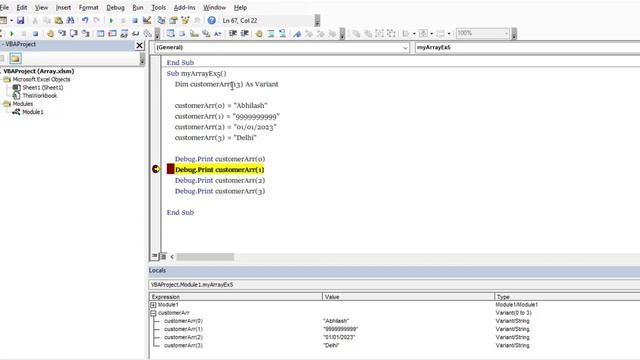This screenshot has width=640, height=360.
Task: Open the Properties Window icon
Action: 173,20
